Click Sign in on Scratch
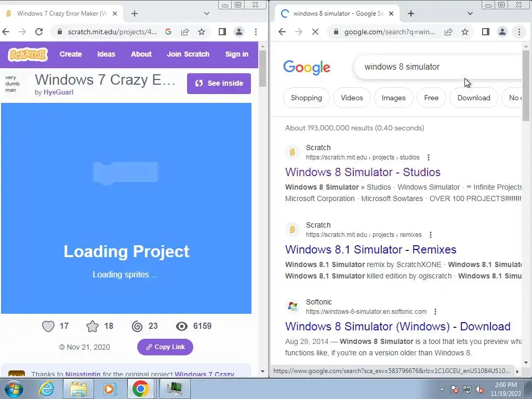 pyautogui.click(x=237, y=54)
